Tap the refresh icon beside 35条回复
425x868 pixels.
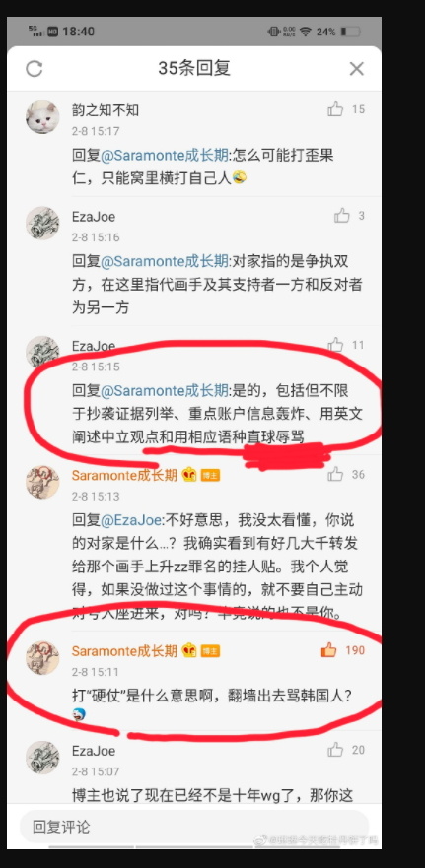(x=35, y=69)
